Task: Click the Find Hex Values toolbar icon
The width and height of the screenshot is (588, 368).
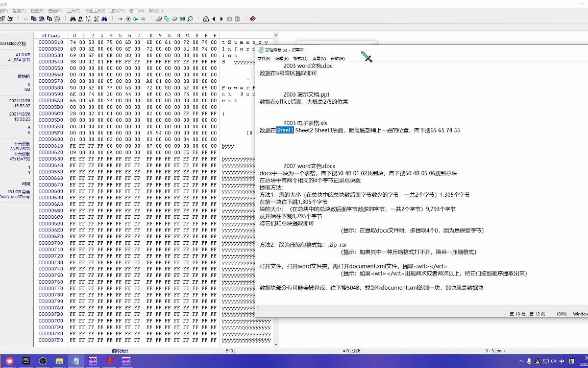Action: tap(80, 19)
